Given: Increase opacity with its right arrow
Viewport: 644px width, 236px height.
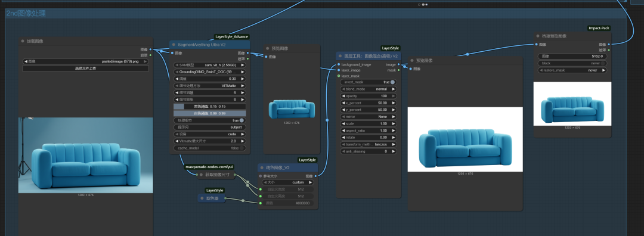Looking at the screenshot, I should click(x=394, y=95).
